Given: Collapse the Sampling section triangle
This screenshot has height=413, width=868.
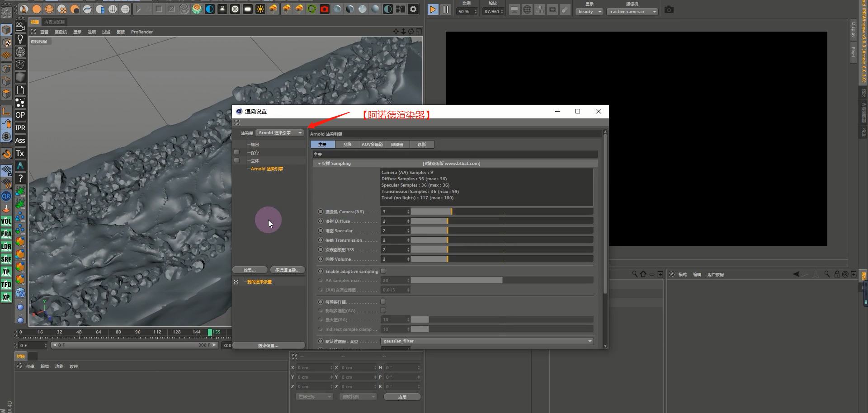Looking at the screenshot, I should [x=319, y=164].
